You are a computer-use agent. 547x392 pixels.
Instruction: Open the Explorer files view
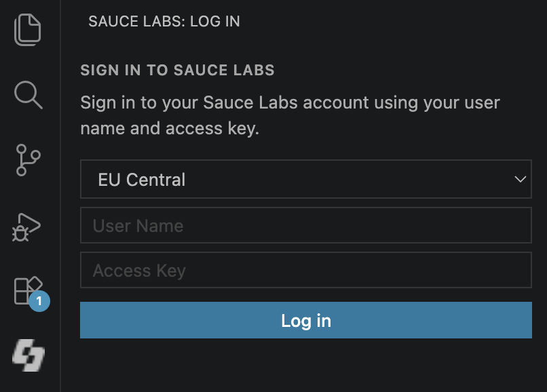(28, 30)
